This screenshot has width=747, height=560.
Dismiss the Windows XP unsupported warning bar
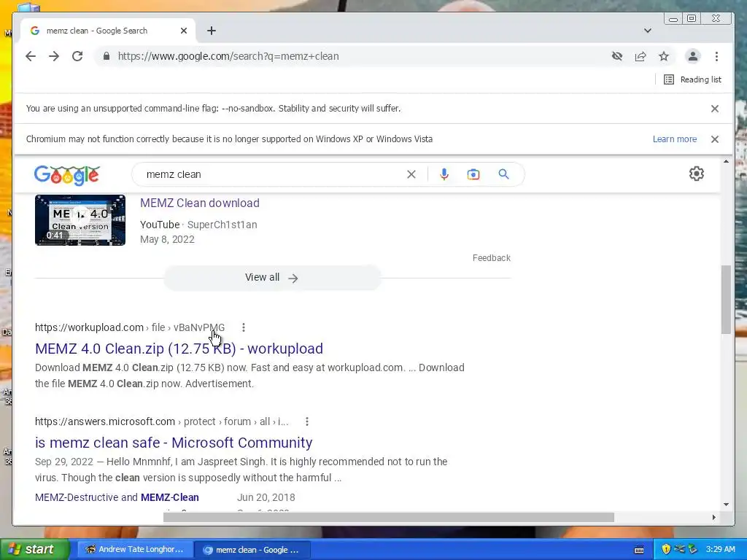coord(715,139)
